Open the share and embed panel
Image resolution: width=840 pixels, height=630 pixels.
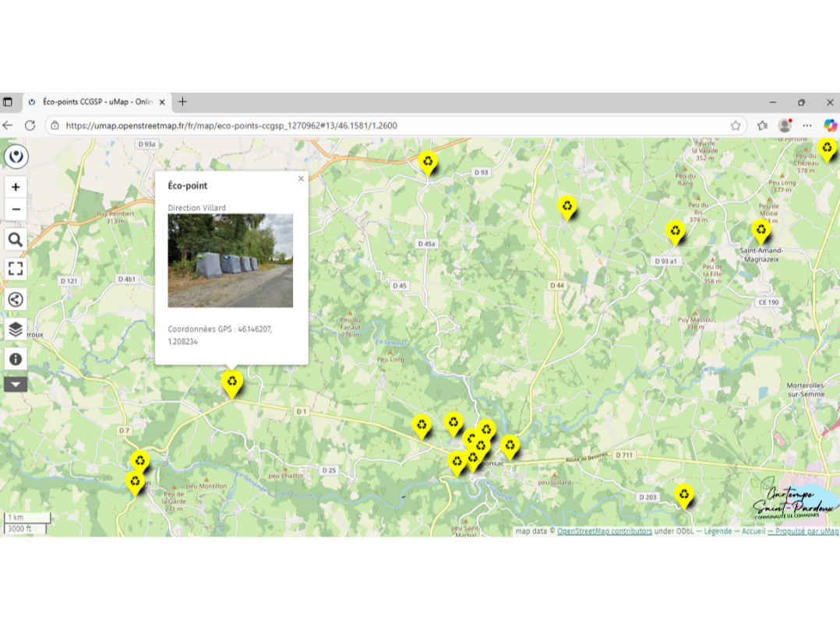coord(16,300)
